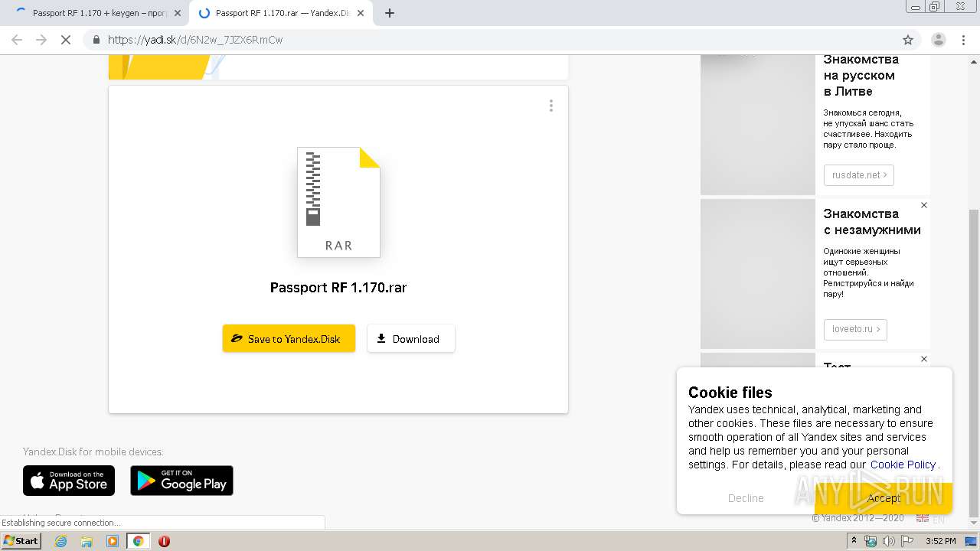980x551 pixels.
Task: Decline the cookie files notice
Action: 746,498
